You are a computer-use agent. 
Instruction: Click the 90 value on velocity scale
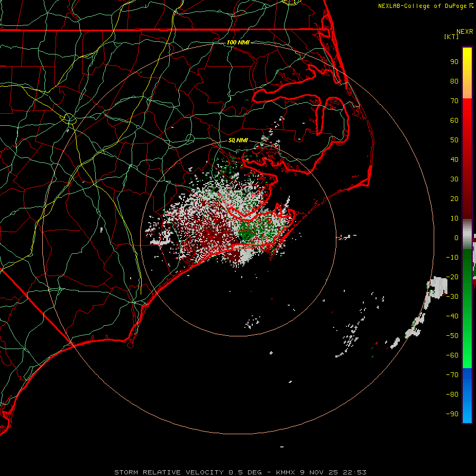454,62
